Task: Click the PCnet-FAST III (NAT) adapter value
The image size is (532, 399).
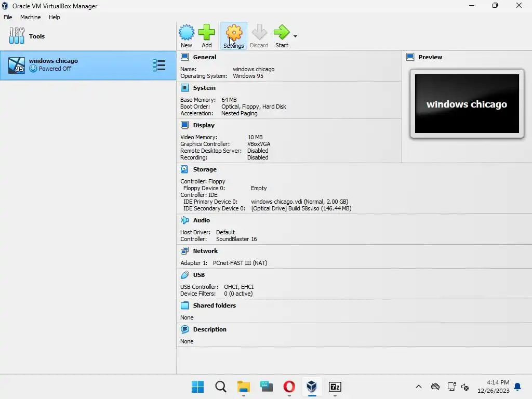Action: click(240, 263)
